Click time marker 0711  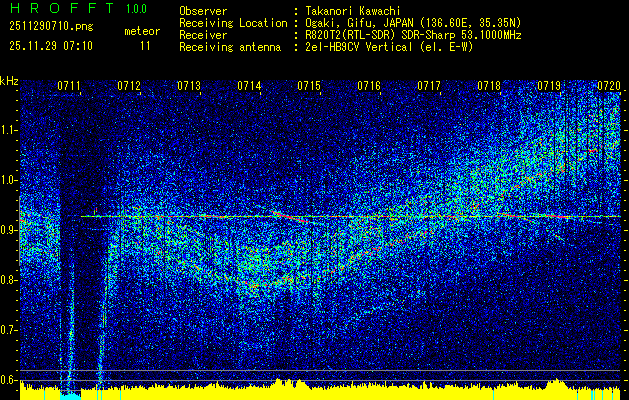pyautogui.click(x=69, y=86)
